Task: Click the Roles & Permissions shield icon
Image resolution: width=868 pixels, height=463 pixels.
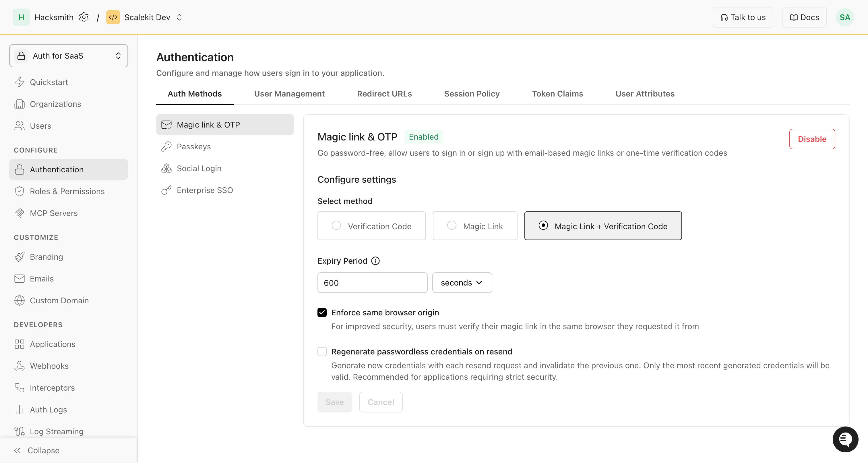Action: coord(20,191)
